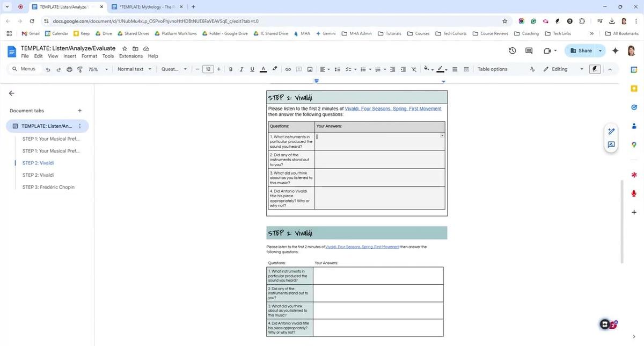Open the Edit menu
Image resolution: width=644 pixels, height=346 pixels.
coord(39,56)
